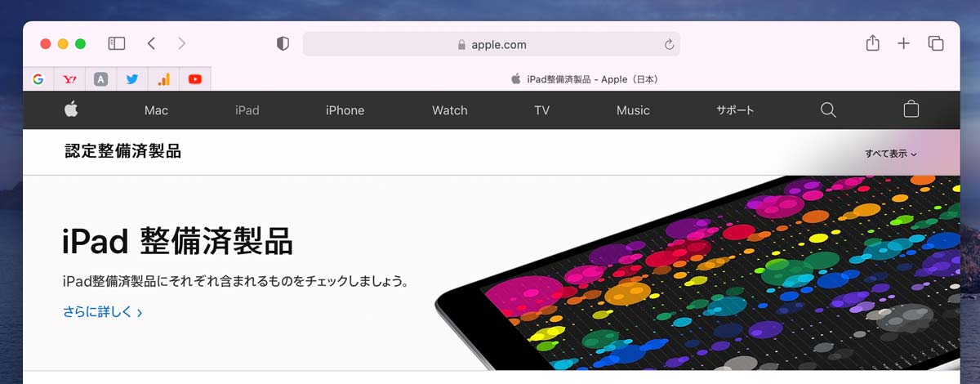Open the Share menu
Image resolution: width=980 pixels, height=384 pixels.
[872, 43]
